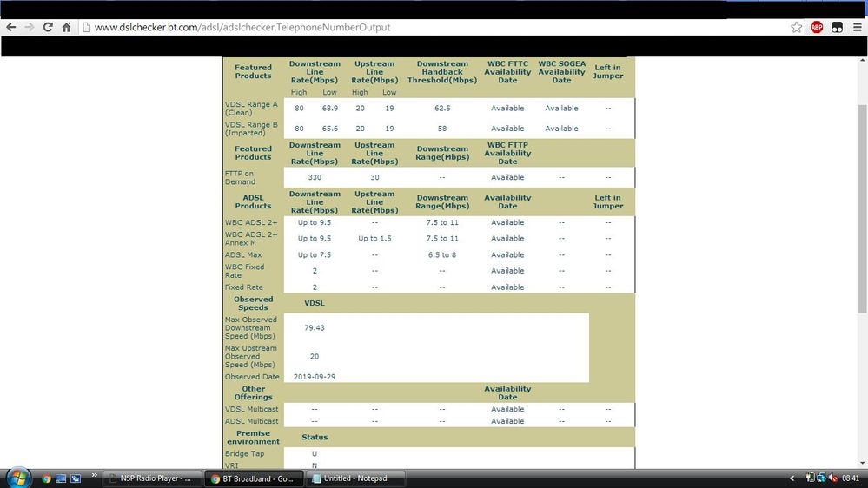Go to the browser Home page
This screenshot has width=868, height=488.
point(67,27)
